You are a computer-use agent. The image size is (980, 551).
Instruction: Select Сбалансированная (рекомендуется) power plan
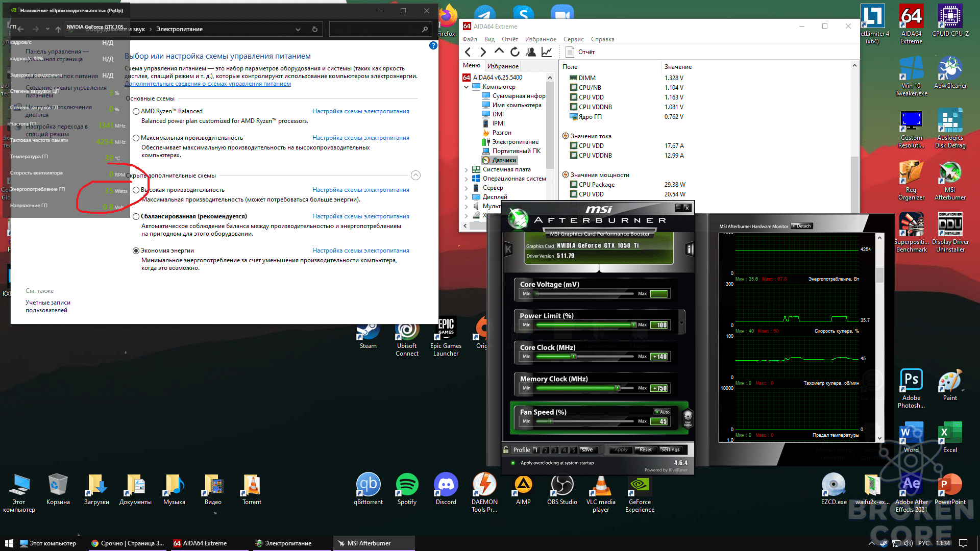point(136,216)
